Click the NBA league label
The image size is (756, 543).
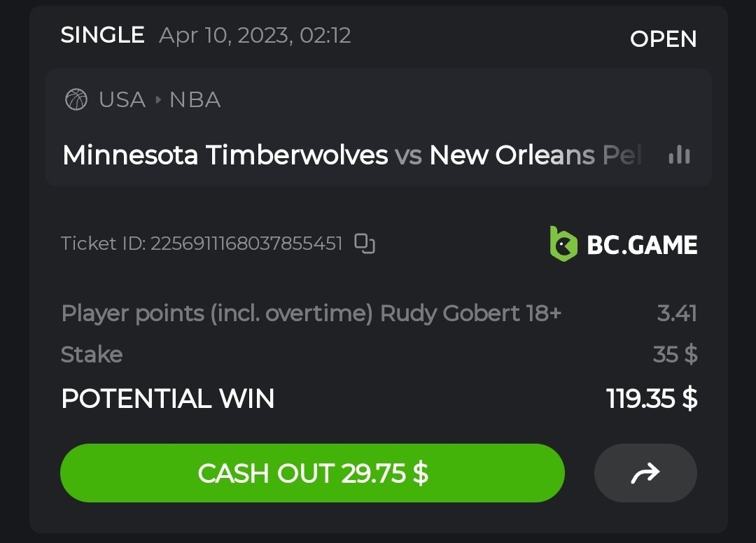pos(195,99)
